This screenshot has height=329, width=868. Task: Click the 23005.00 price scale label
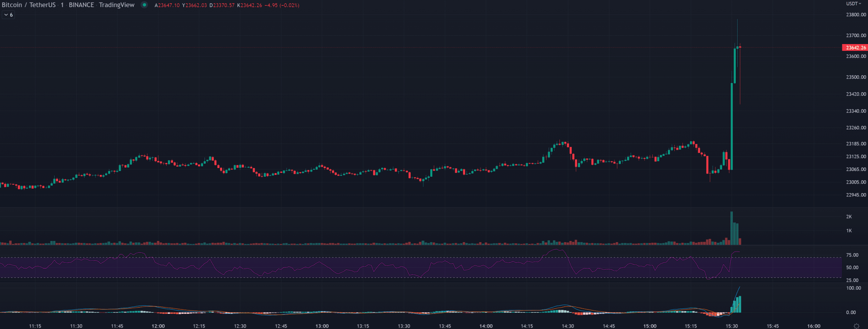856,182
